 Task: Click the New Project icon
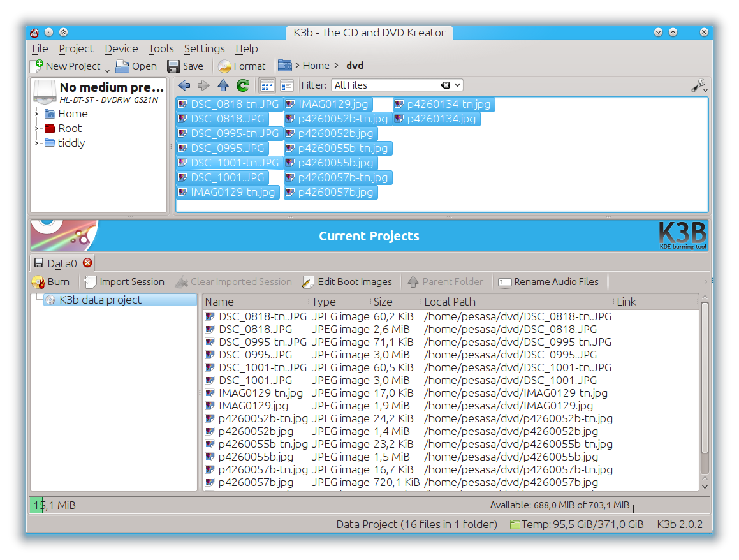38,66
